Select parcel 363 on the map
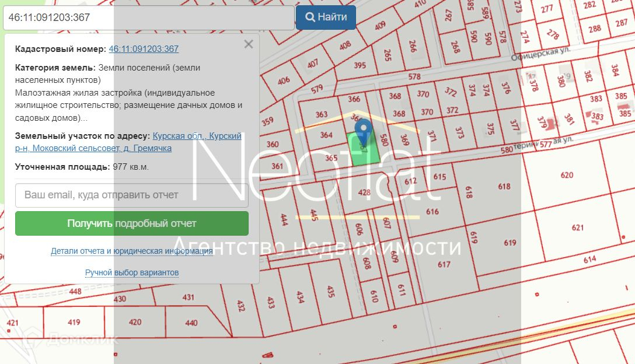 321,114
